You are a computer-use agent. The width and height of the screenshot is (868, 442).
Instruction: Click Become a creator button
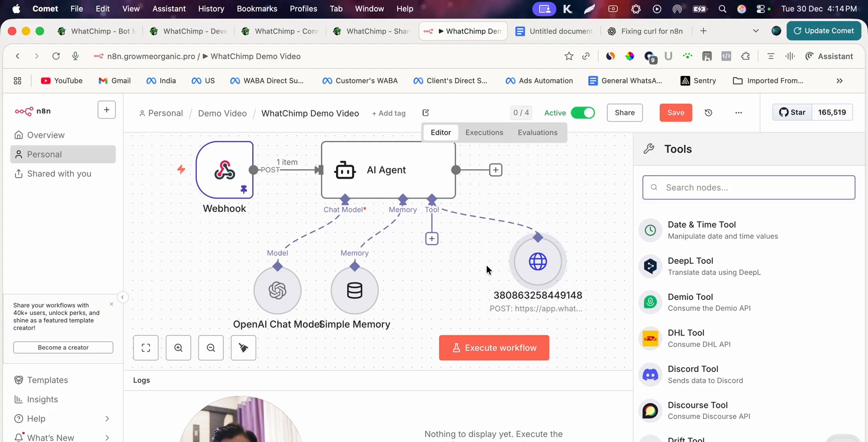pos(63,348)
